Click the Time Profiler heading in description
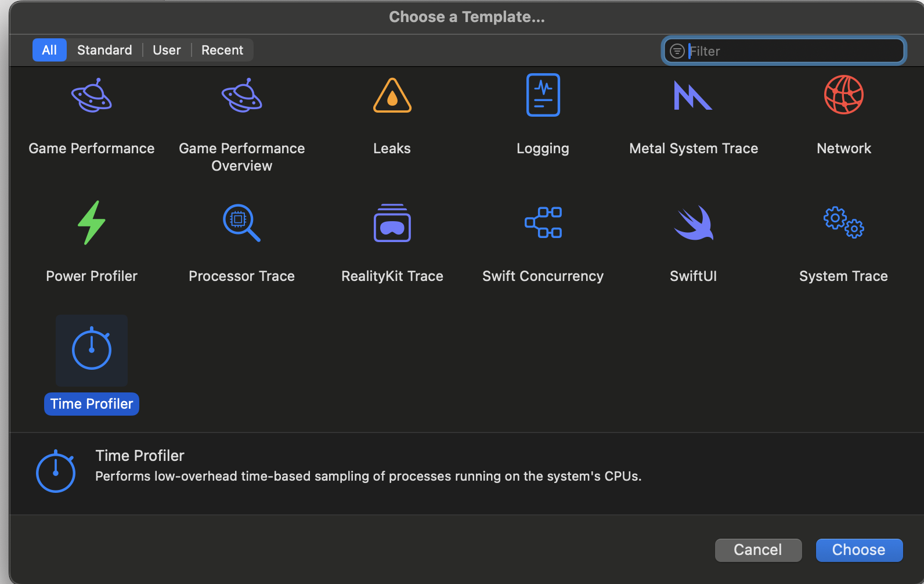This screenshot has height=584, width=924. click(140, 456)
